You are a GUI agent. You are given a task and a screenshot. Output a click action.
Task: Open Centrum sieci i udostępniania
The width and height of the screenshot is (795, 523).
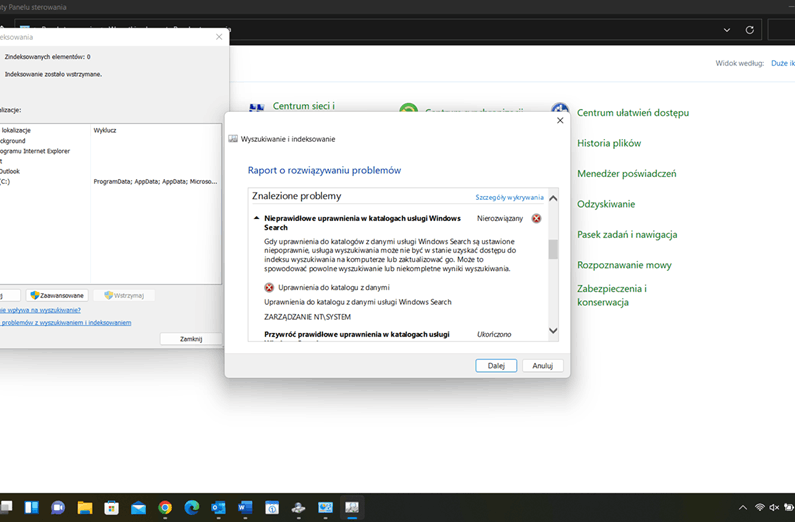coord(304,106)
